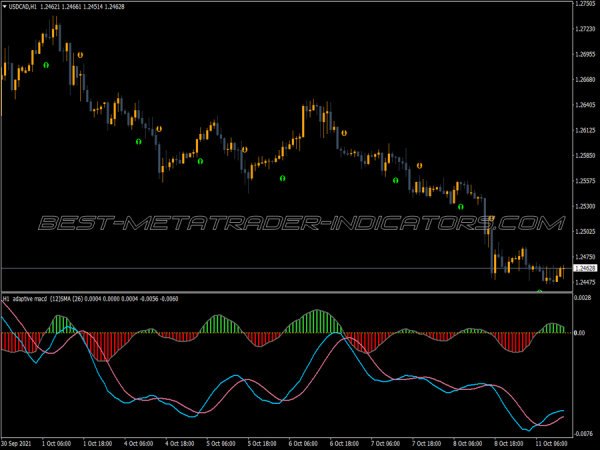Click the -0.0076 indicator scale value
The width and height of the screenshot is (600, 450).
(584, 434)
